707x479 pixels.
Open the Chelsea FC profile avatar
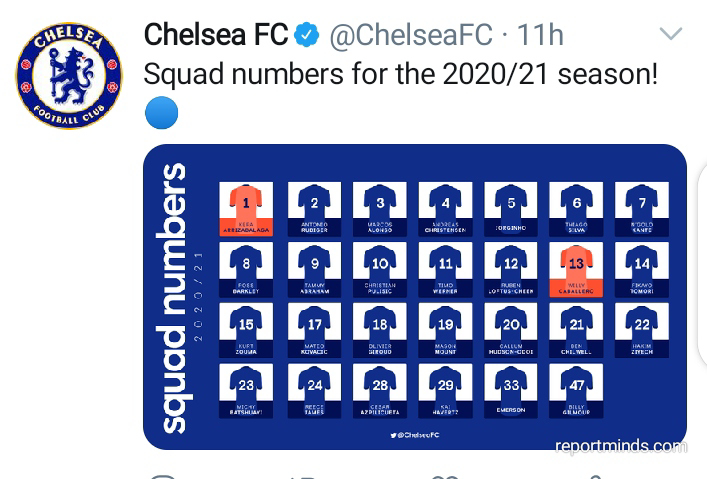(69, 76)
